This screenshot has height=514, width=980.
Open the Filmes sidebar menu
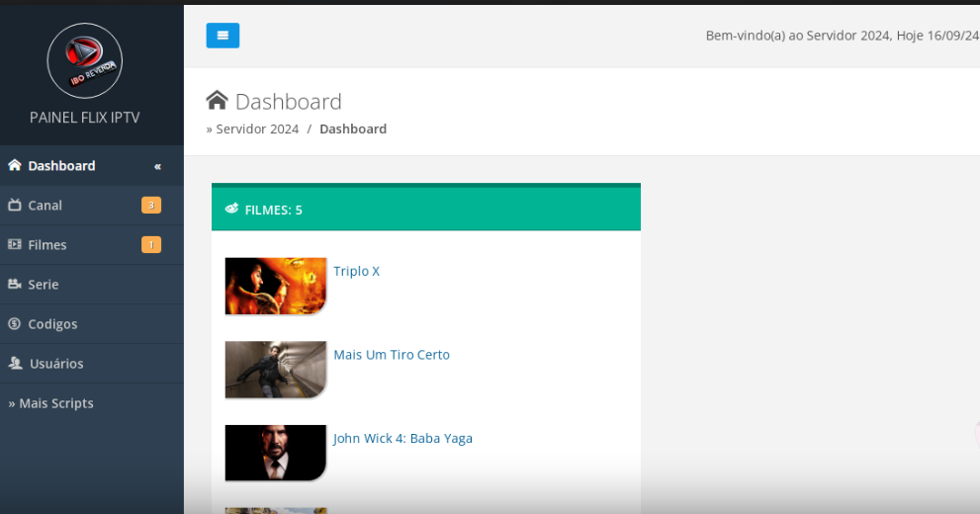tap(47, 245)
